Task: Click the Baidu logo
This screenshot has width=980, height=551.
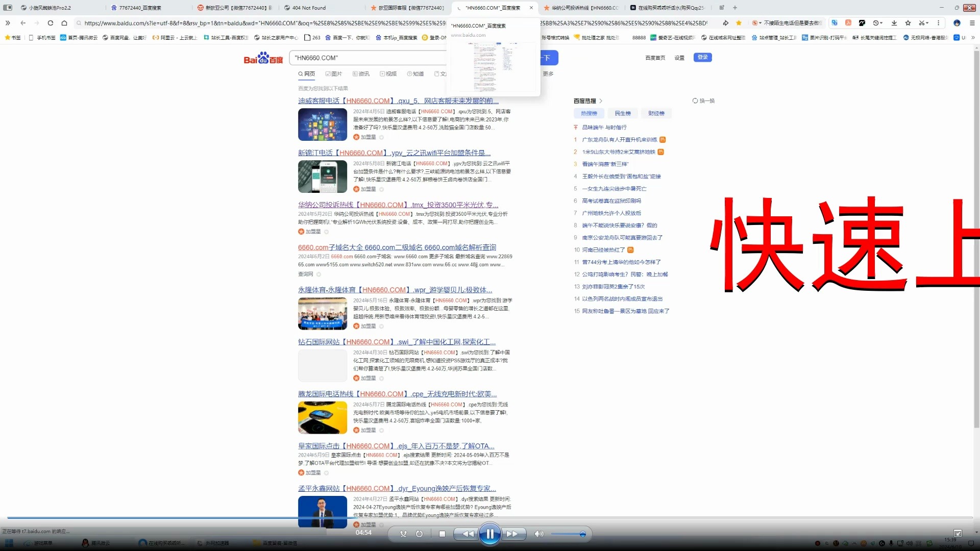Action: 263,58
